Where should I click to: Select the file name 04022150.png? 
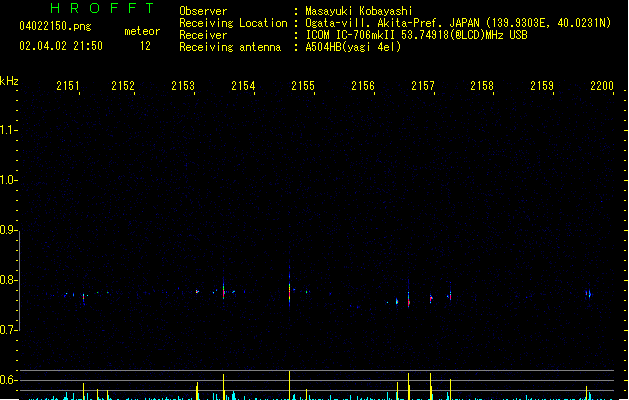coord(55,26)
